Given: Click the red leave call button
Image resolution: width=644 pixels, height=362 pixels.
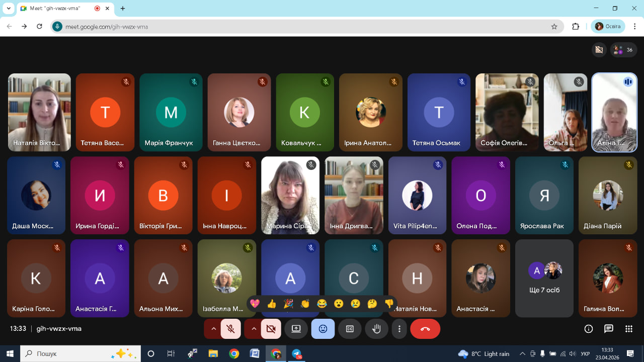Looking at the screenshot, I should pyautogui.click(x=425, y=329).
